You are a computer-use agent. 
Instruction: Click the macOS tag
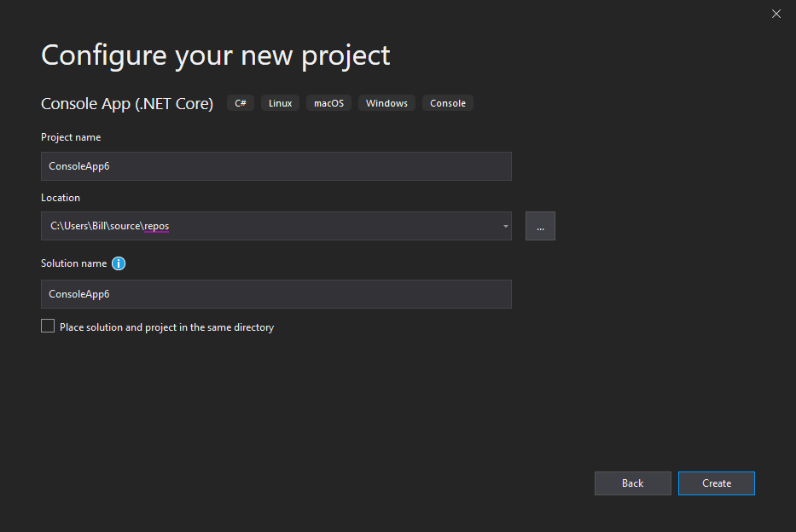coord(329,103)
